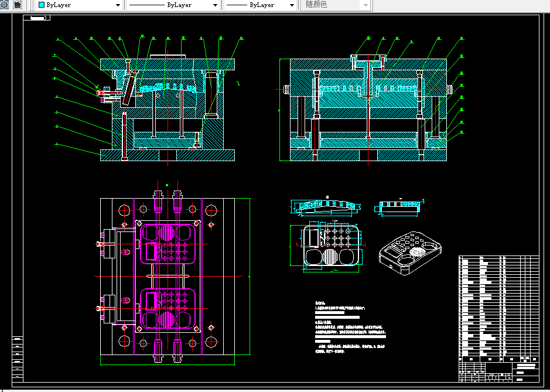Click the cyan color swatch beside ByLayer
The width and height of the screenshot is (550, 392).
42,5
